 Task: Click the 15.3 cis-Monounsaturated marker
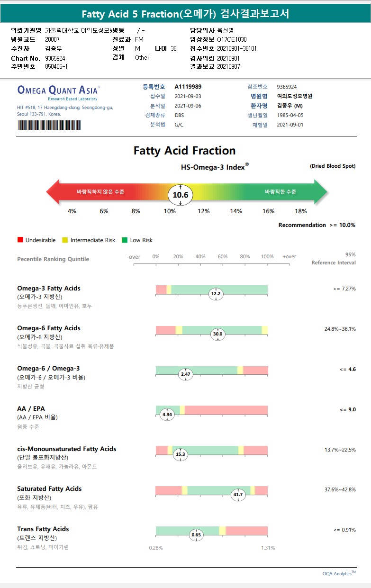coord(181,454)
